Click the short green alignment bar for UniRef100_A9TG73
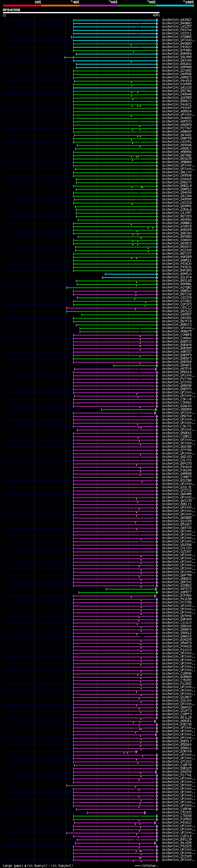 coord(132,589)
